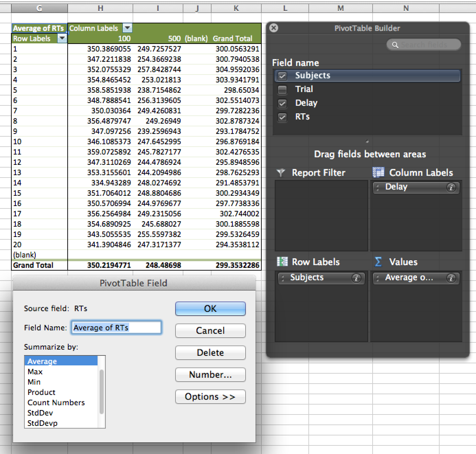Click the Values sigma icon
Screen dimensions: 476x454
[x=378, y=262]
